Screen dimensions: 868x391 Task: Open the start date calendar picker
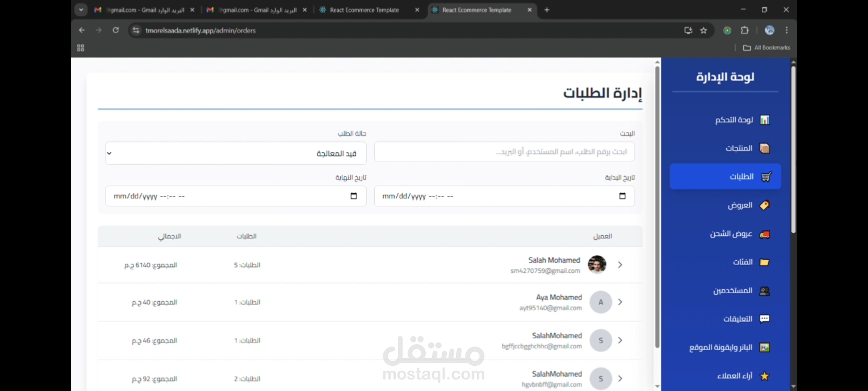pos(622,196)
